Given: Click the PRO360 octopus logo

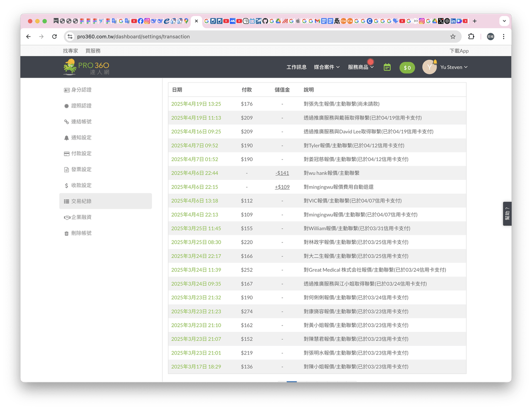Looking at the screenshot, I should pyautogui.click(x=86, y=67).
